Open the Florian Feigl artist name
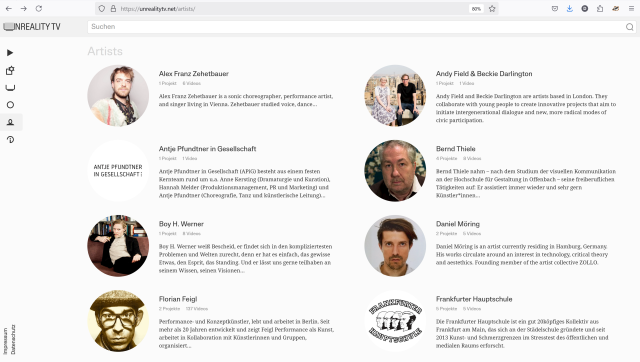 (178, 299)
